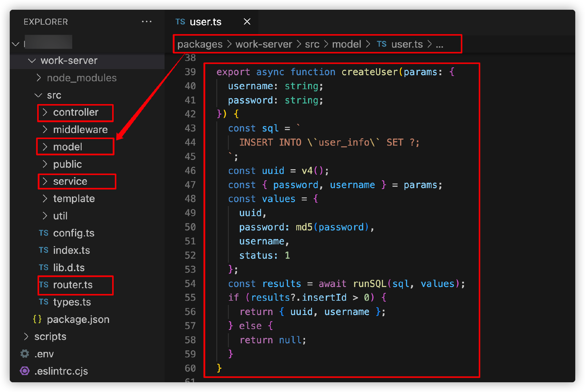Open router.ts in the file tree
Image resolution: width=585 pixels, height=392 pixels.
(x=73, y=285)
